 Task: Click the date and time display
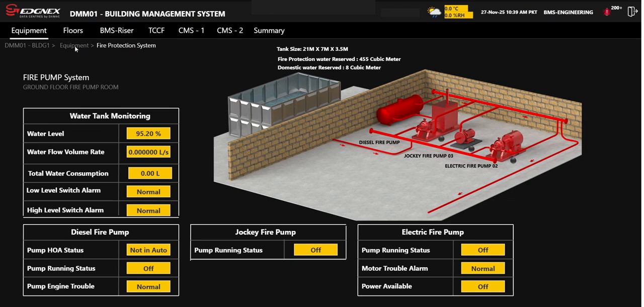pyautogui.click(x=509, y=12)
